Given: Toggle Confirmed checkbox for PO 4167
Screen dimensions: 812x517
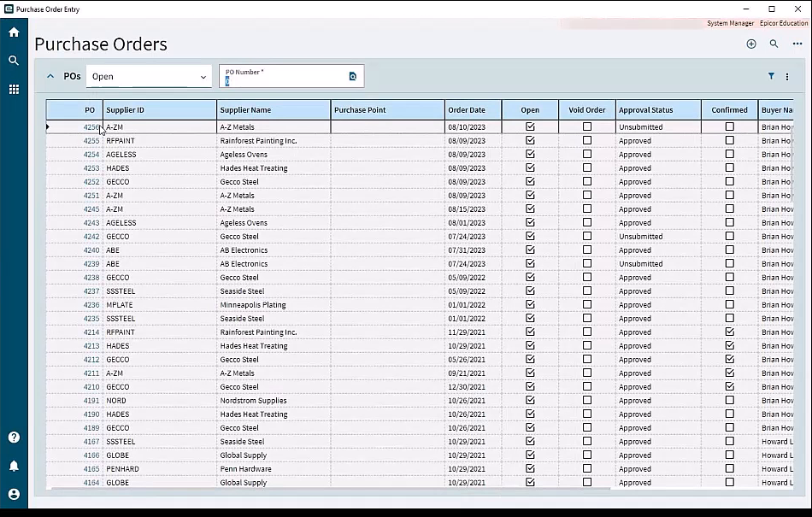Looking at the screenshot, I should pyautogui.click(x=730, y=441).
